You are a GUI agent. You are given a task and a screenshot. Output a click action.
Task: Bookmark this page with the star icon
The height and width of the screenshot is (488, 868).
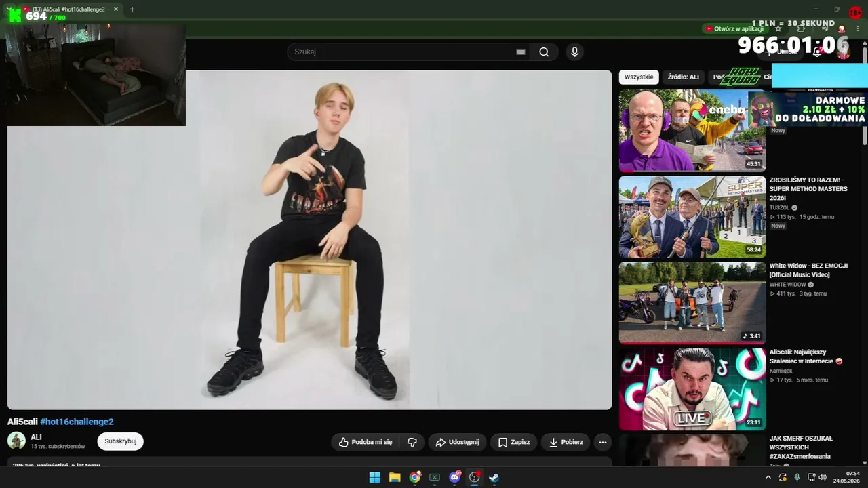pos(778,28)
